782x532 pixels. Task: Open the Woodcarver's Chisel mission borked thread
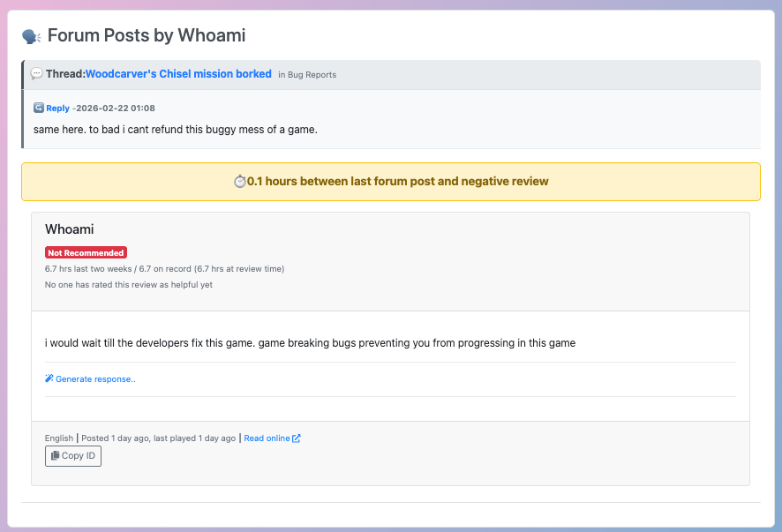(178, 74)
